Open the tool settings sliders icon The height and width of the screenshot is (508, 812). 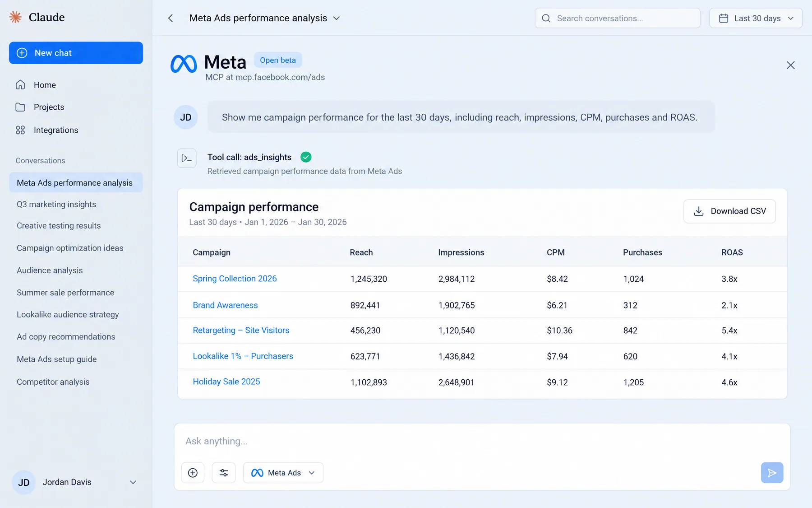224,473
